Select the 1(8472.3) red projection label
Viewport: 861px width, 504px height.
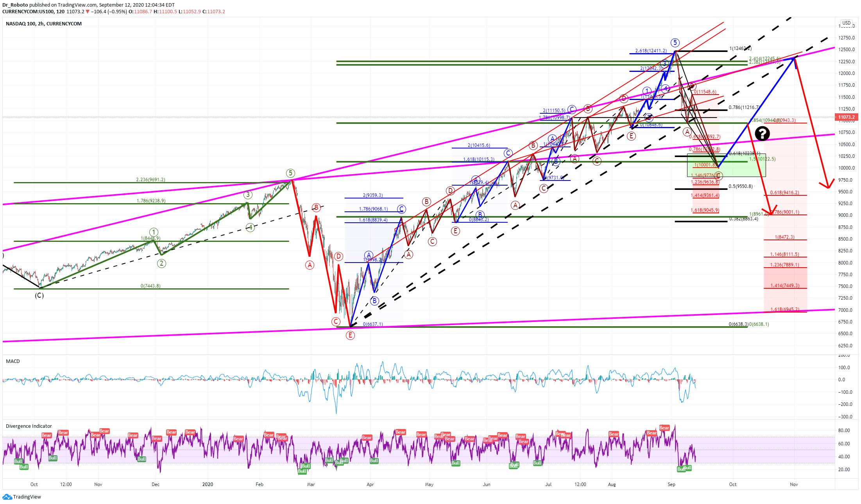784,237
